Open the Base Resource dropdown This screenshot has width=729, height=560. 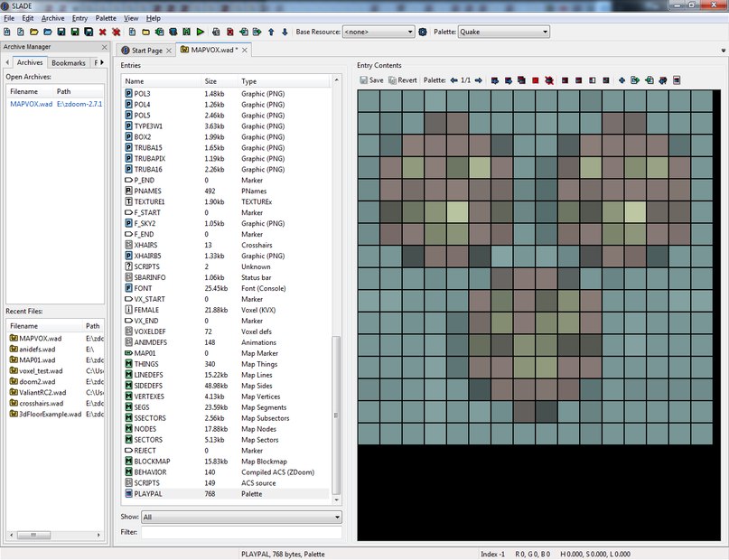click(378, 32)
